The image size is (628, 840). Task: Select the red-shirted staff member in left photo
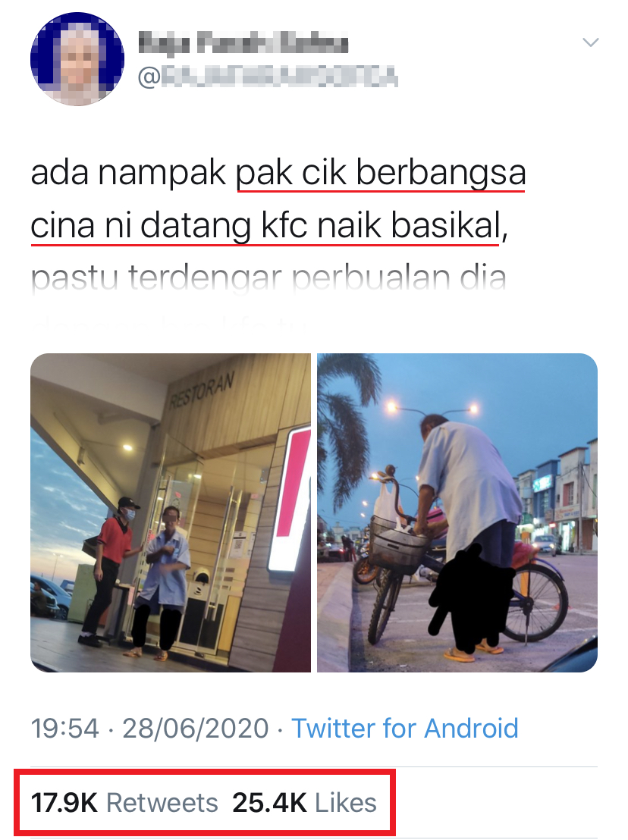click(x=111, y=571)
